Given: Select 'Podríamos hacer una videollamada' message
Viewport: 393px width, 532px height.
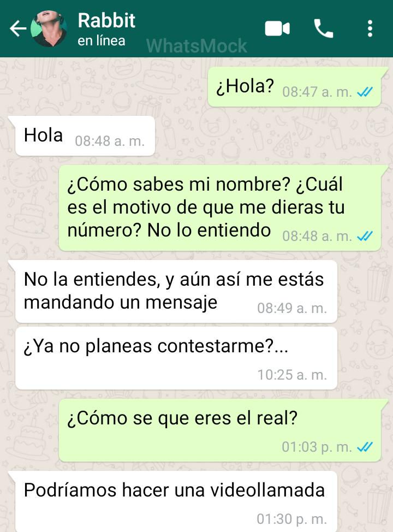Looking at the screenshot, I should point(176,501).
